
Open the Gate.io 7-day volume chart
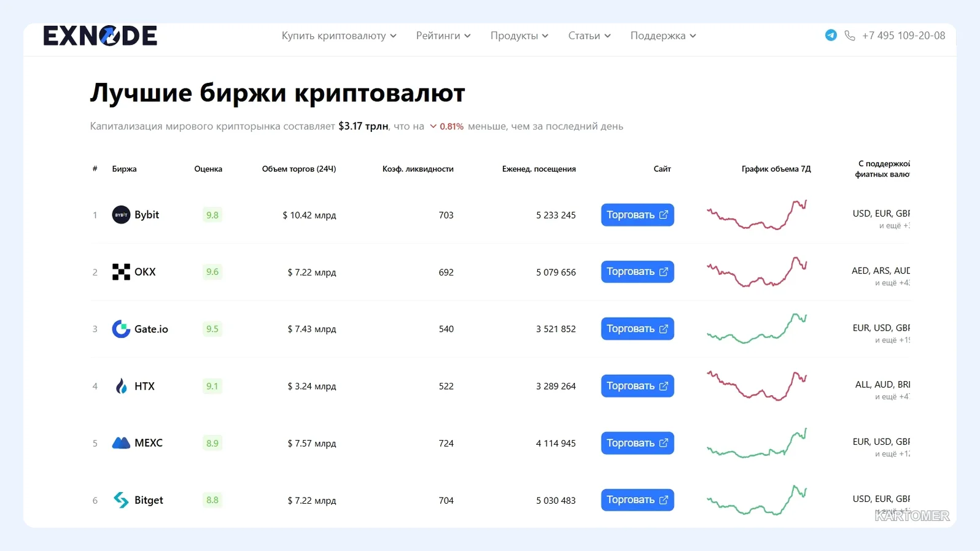[757, 329]
